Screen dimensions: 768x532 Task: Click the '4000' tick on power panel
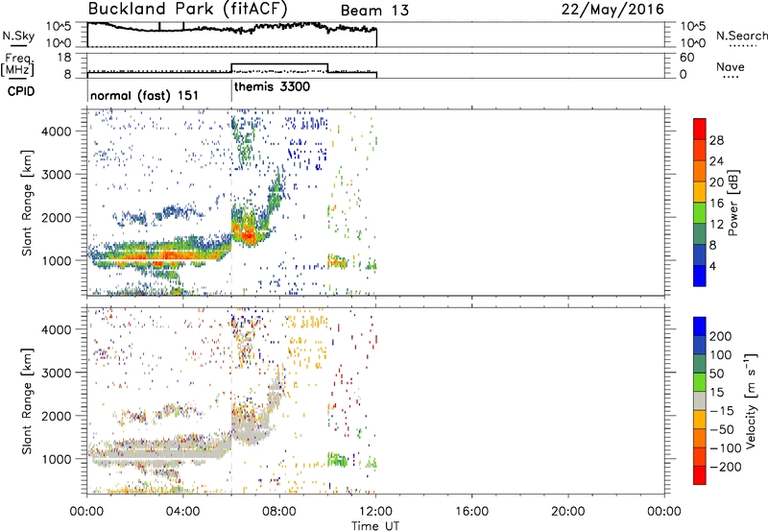point(57,132)
